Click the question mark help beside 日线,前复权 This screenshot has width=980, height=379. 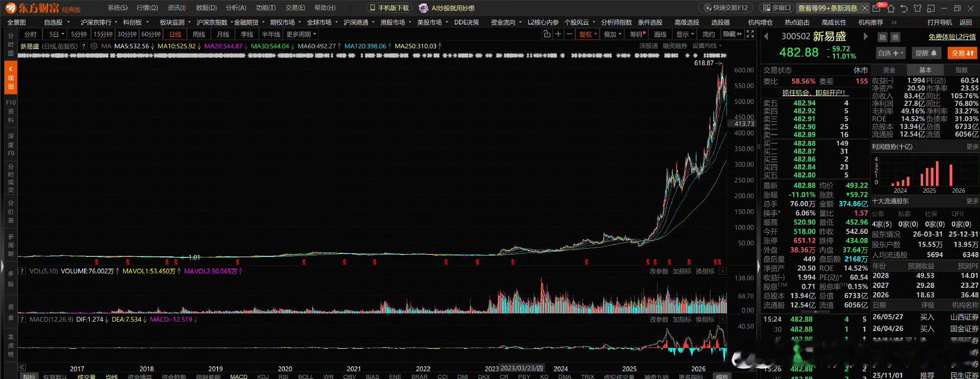[84, 46]
